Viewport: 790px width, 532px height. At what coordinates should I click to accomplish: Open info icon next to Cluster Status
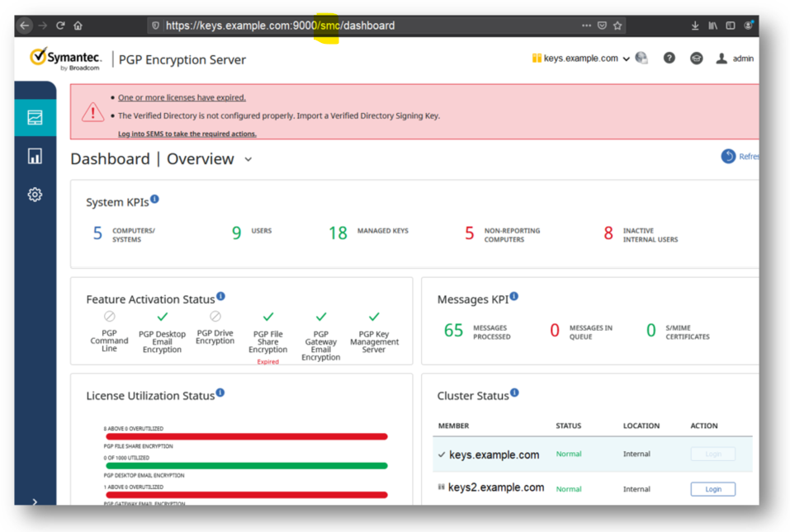[x=514, y=393]
